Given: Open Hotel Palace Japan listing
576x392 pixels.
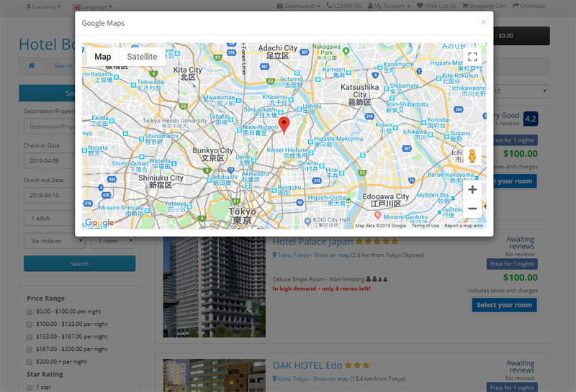Looking at the screenshot, I should click(x=312, y=242).
